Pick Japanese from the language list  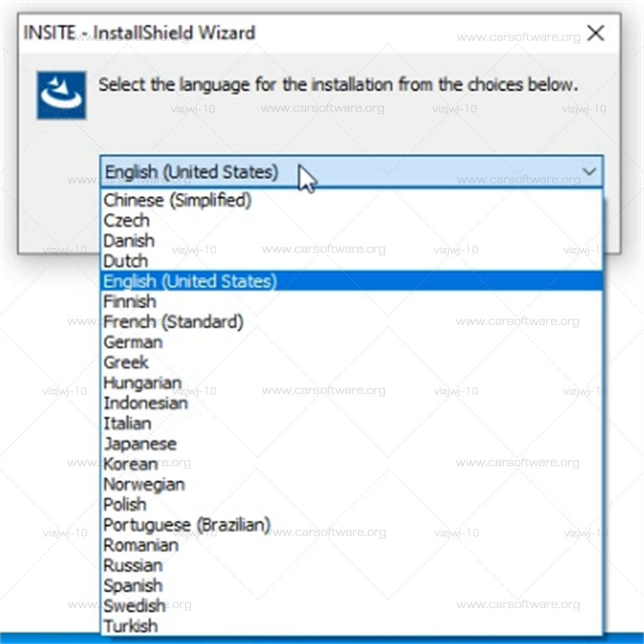[352, 444]
